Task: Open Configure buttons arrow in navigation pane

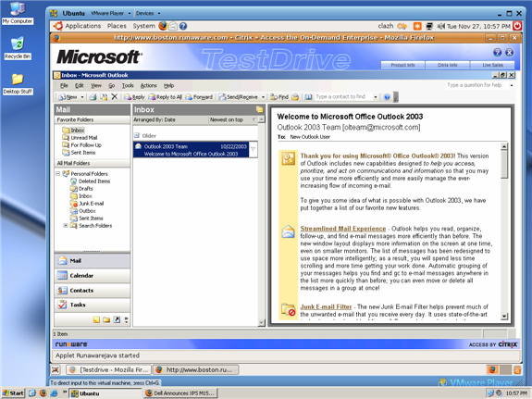Action: click(x=126, y=320)
